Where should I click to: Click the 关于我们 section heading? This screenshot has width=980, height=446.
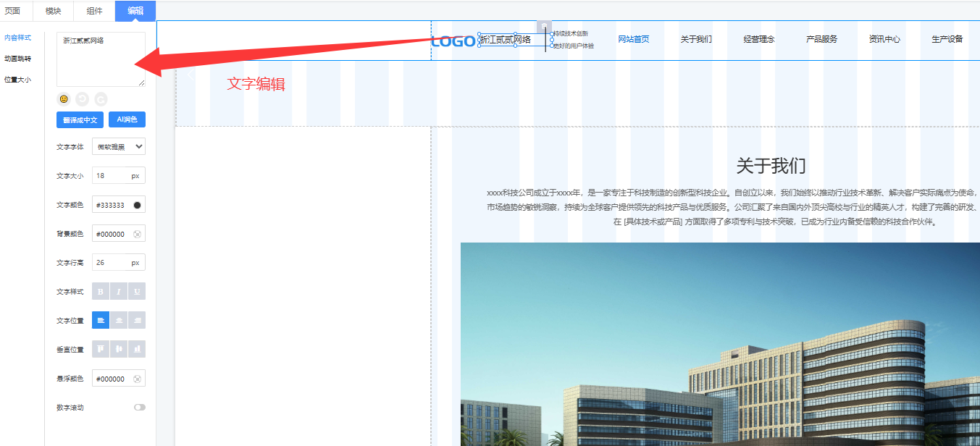tap(771, 166)
